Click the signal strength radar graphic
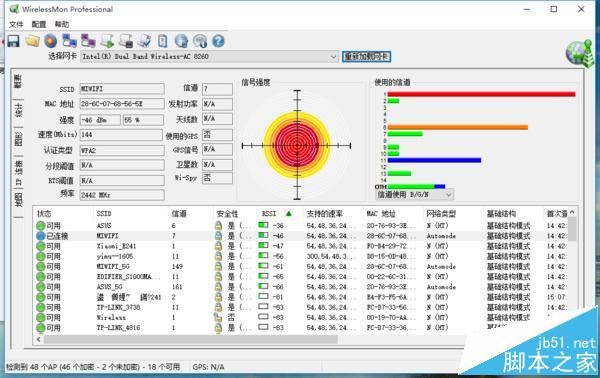 [297, 145]
